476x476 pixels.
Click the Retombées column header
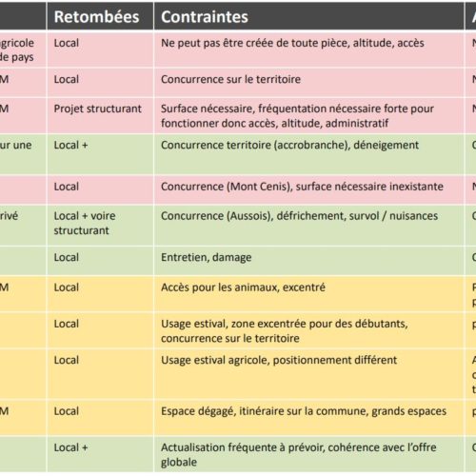(x=100, y=16)
